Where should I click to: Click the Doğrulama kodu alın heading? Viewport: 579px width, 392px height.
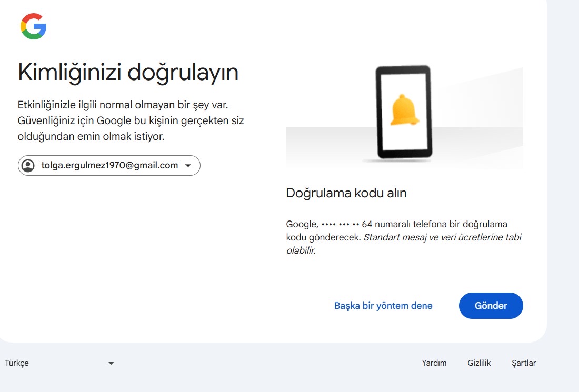point(346,193)
